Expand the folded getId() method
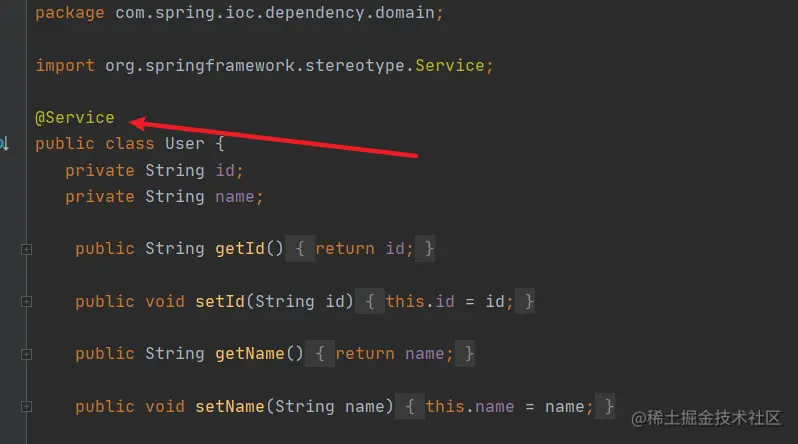Image resolution: width=798 pixels, height=444 pixels. pyautogui.click(x=26, y=249)
